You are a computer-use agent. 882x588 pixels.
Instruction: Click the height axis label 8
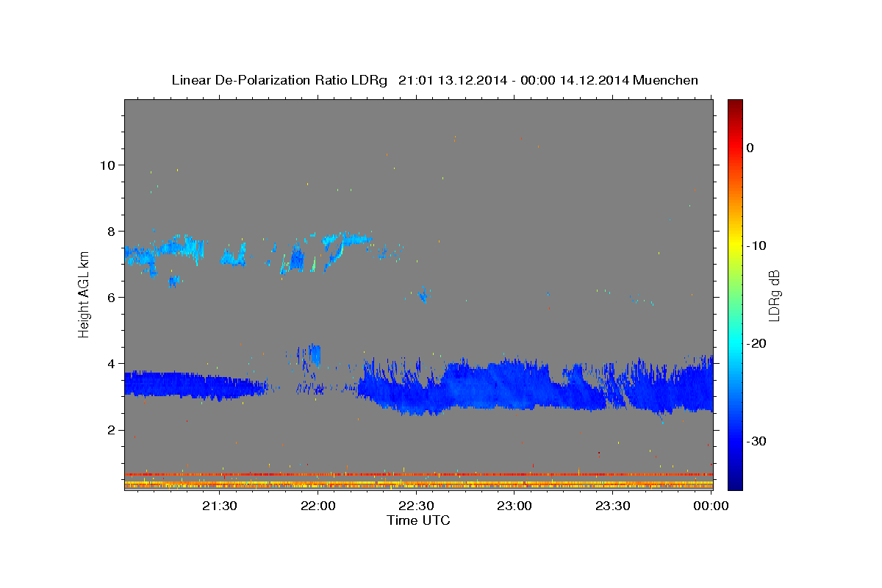point(110,232)
